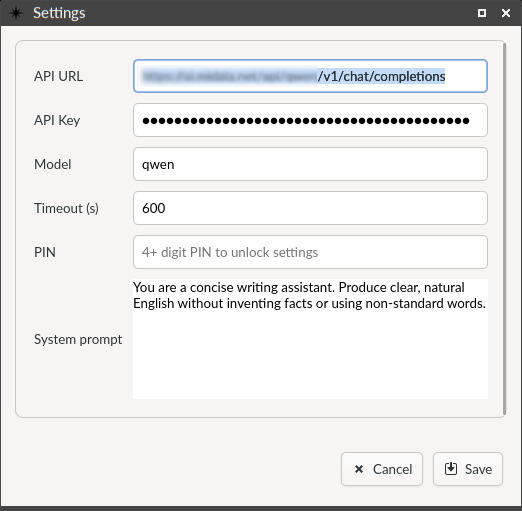Image resolution: width=522 pixels, height=511 pixels.
Task: Maximize the Settings window
Action: pyautogui.click(x=482, y=13)
